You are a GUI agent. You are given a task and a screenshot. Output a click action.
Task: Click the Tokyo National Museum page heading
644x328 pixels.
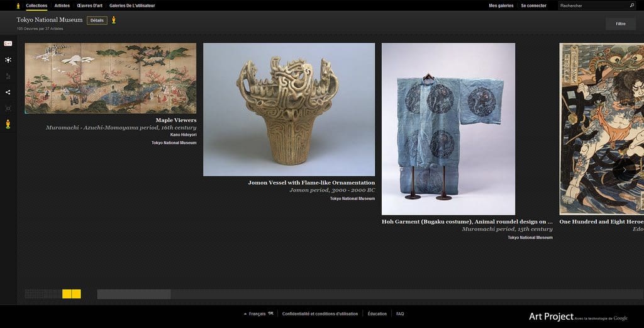[49, 20]
